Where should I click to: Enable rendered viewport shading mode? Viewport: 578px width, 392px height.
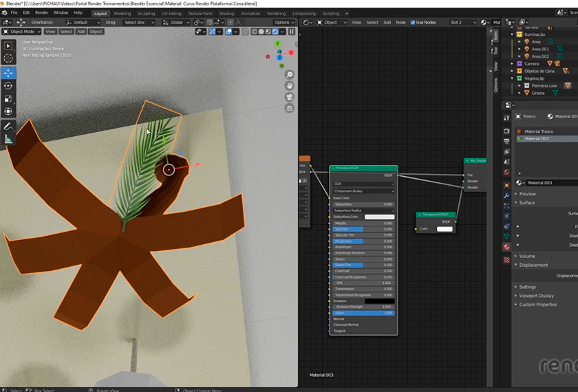point(276,32)
